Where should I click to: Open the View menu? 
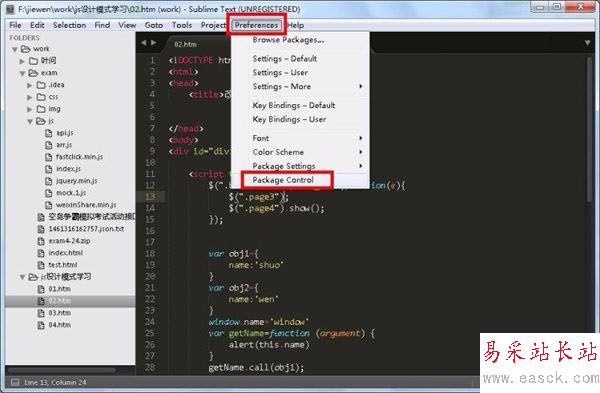tap(127, 25)
